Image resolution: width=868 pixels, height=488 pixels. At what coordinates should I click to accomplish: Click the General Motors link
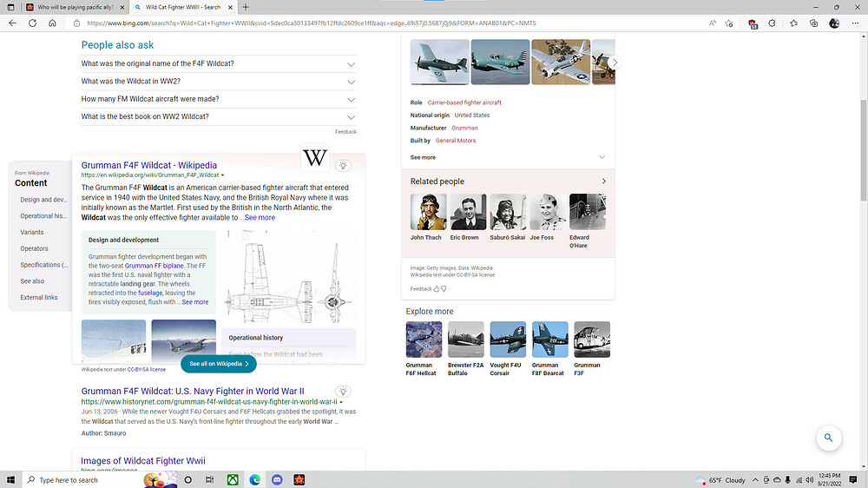[455, 141]
